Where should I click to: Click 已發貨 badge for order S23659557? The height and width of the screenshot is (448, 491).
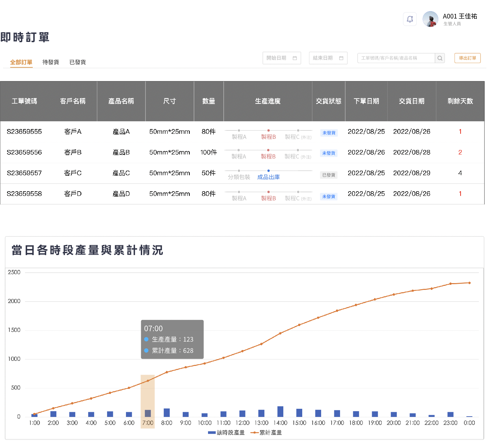point(329,175)
